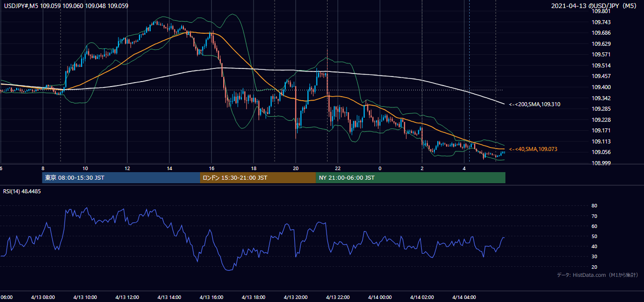Click the 109.342 price axis label
The height and width of the screenshot is (302, 644).
pos(601,98)
